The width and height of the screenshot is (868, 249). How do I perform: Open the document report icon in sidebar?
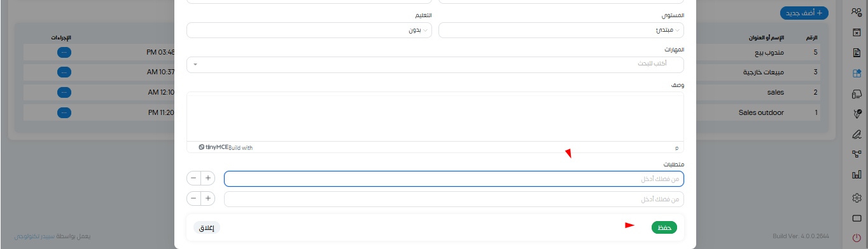coord(857,53)
